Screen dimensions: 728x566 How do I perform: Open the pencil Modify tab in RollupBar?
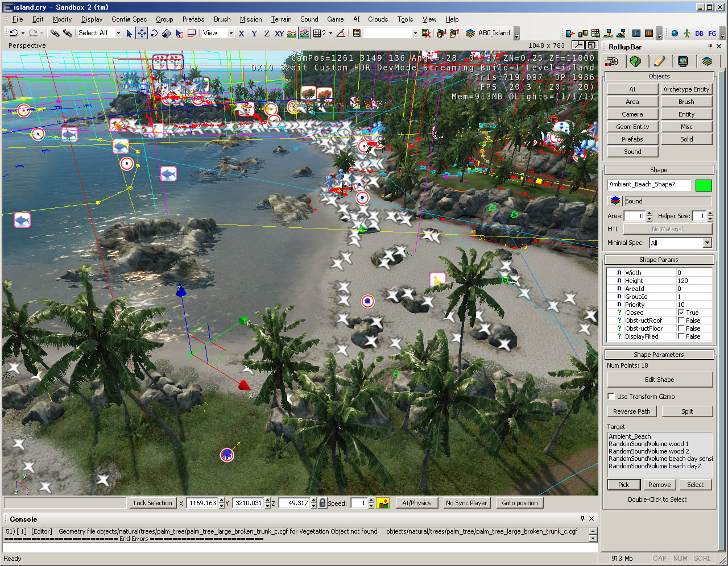point(659,61)
